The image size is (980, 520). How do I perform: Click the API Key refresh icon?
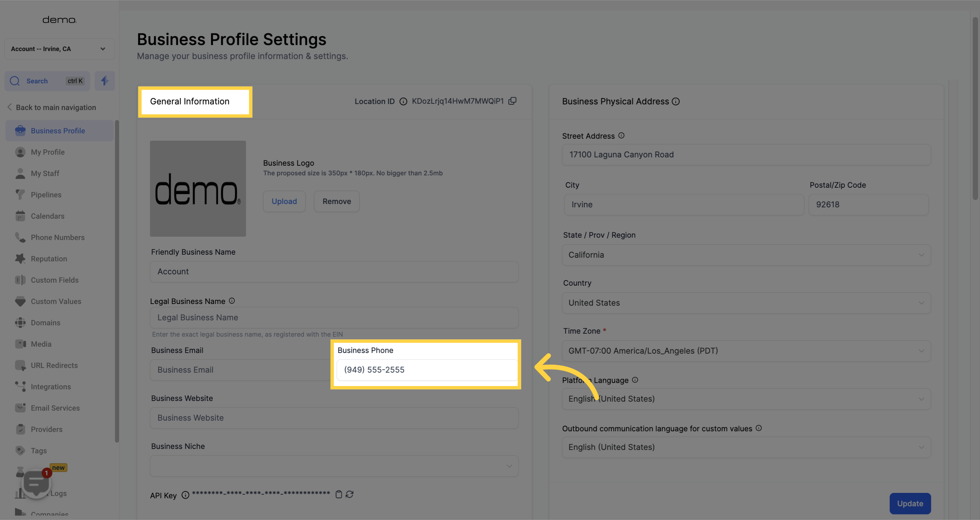click(x=349, y=494)
